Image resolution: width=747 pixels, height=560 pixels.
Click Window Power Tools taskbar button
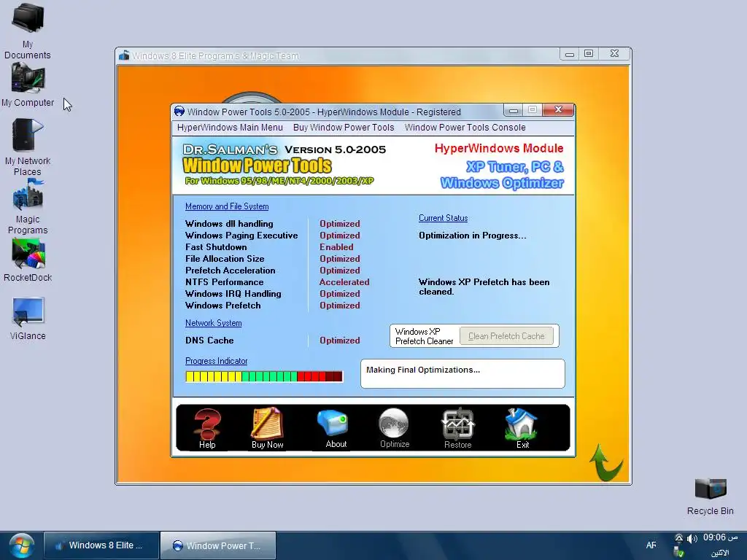(x=217, y=545)
